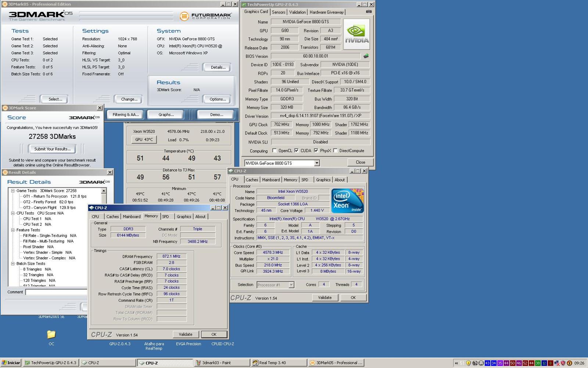The height and width of the screenshot is (368, 588).
Task: Collapse the Batch Size Tests tree node
Action: coord(12,263)
